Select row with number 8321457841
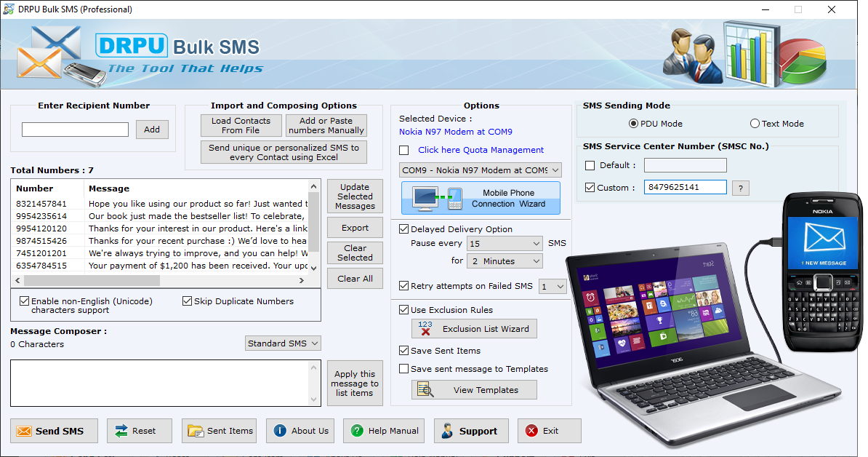This screenshot has width=868, height=457. pos(159,204)
